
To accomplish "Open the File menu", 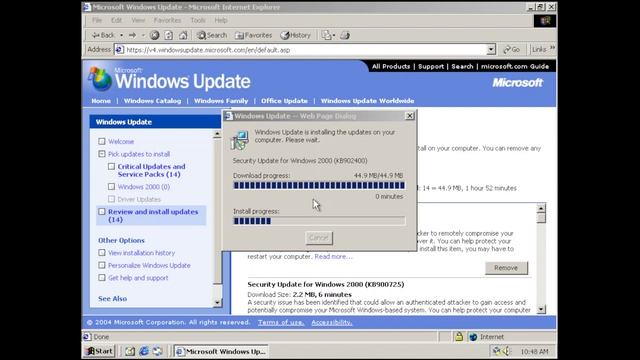I will tap(97, 20).
